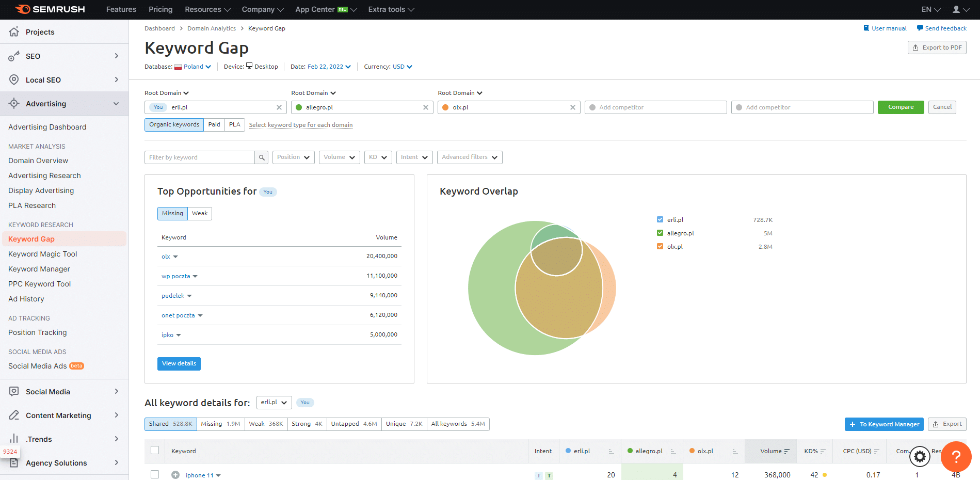This screenshot has width=980, height=480.
Task: Open Poland database dropdown
Action: pyautogui.click(x=193, y=67)
